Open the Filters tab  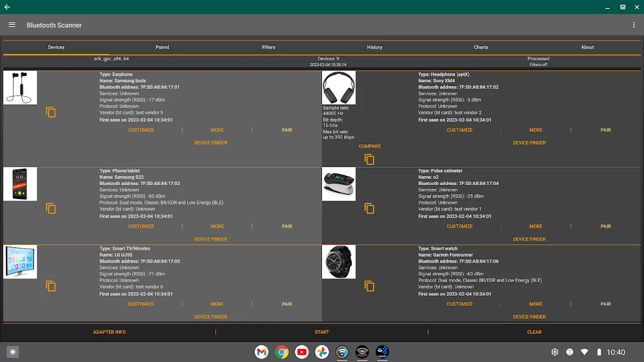click(x=269, y=47)
